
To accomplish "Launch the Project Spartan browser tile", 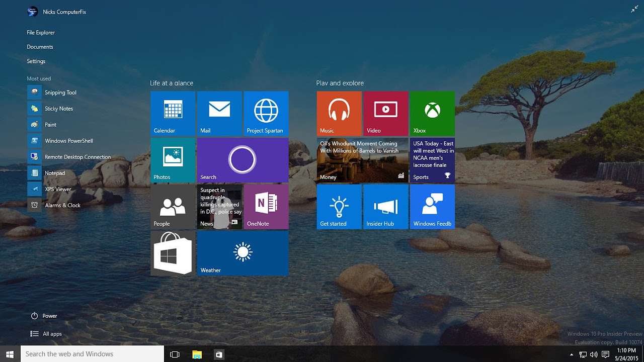I will coord(266,114).
